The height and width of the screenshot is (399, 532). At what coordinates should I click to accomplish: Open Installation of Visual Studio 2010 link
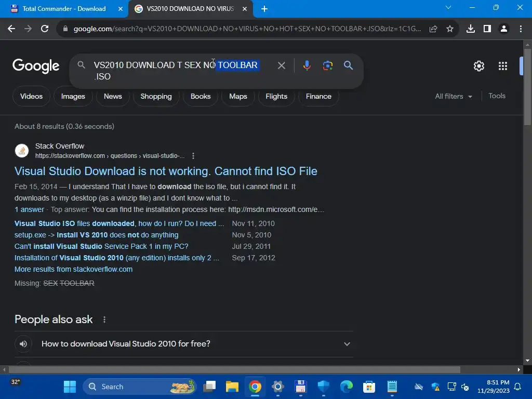tap(117, 258)
